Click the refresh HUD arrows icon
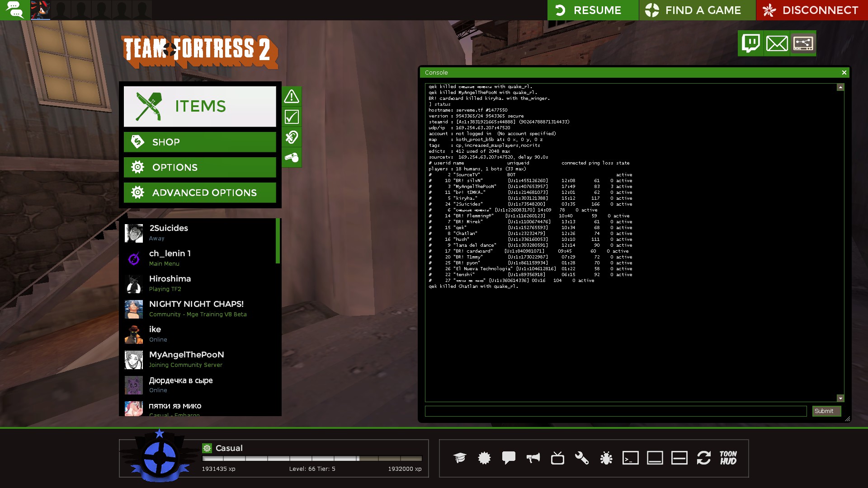 tap(703, 458)
